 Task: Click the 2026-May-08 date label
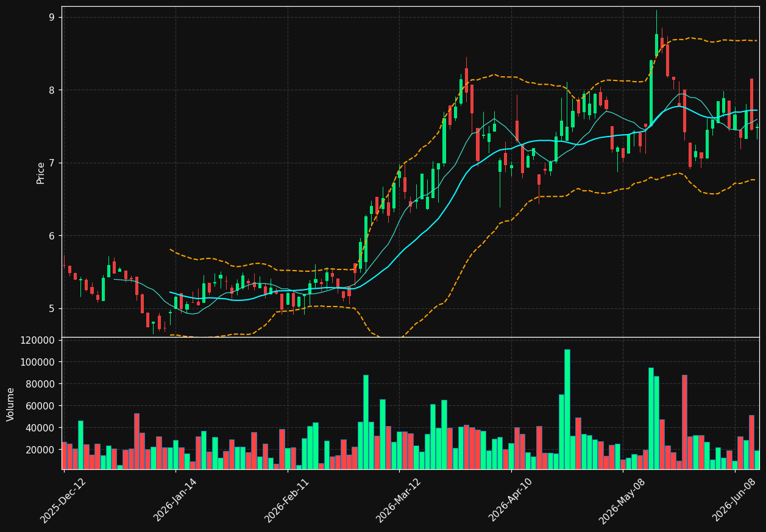pos(622,500)
